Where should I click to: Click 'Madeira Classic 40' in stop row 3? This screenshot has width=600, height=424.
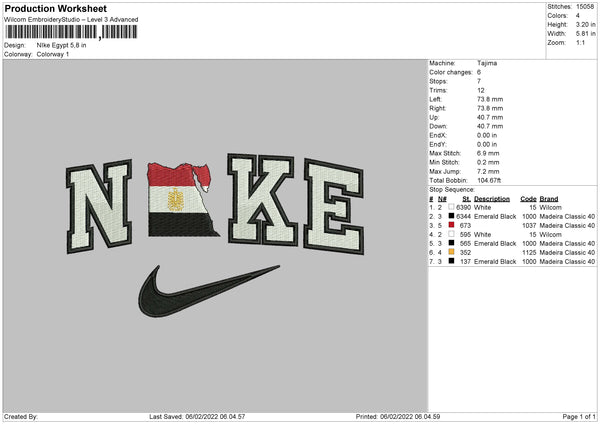pos(567,225)
